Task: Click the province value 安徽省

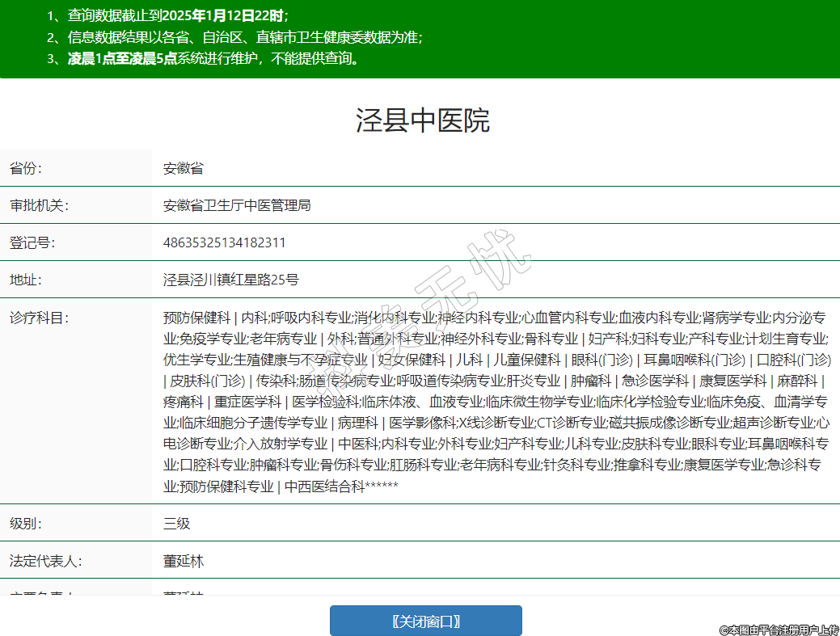Action: [x=183, y=168]
